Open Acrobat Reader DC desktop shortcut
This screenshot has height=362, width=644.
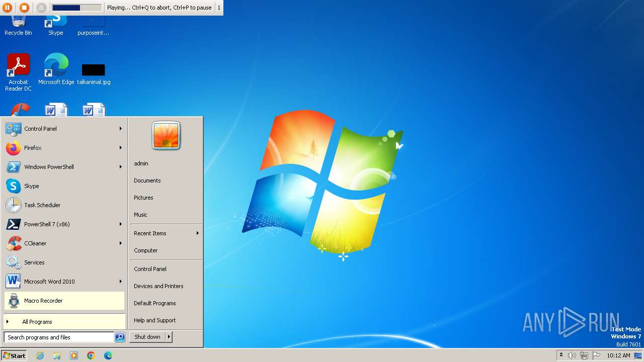tap(19, 73)
